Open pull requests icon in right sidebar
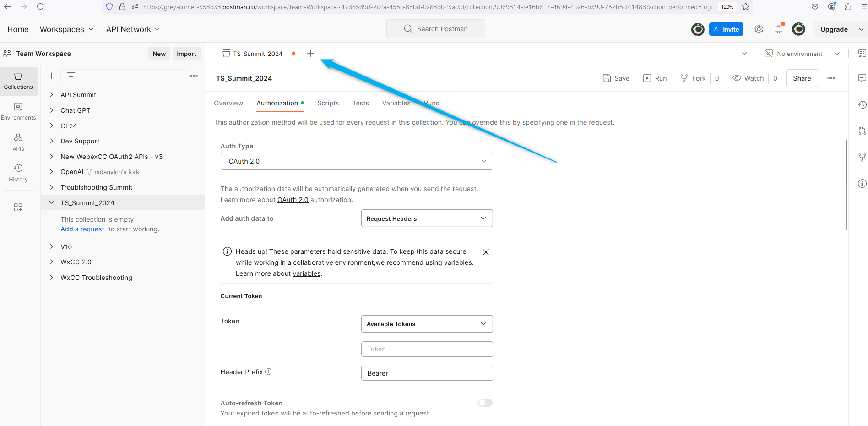The height and width of the screenshot is (426, 868). 862,131
